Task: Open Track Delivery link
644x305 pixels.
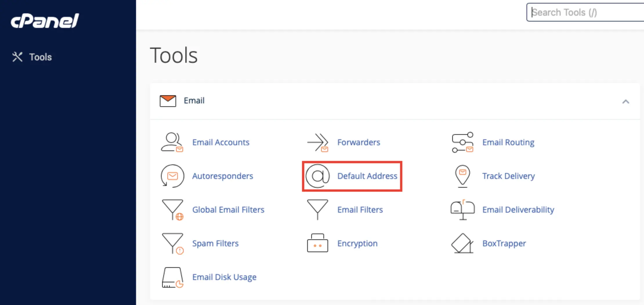Action: point(509,176)
